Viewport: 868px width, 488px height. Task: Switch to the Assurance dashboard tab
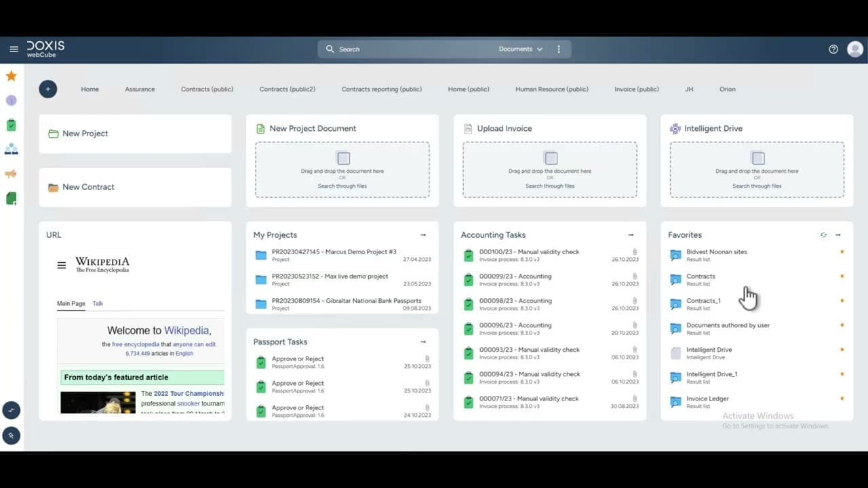(x=140, y=89)
